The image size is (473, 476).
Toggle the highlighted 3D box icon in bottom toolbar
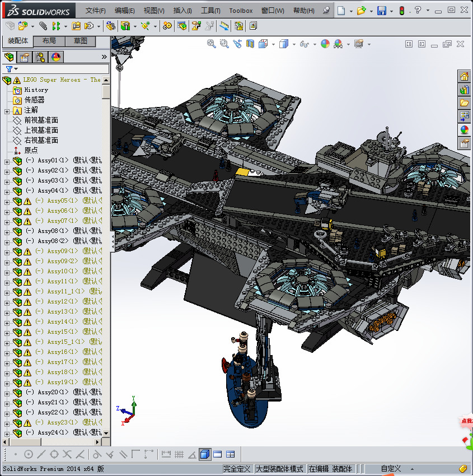[x=205, y=455]
